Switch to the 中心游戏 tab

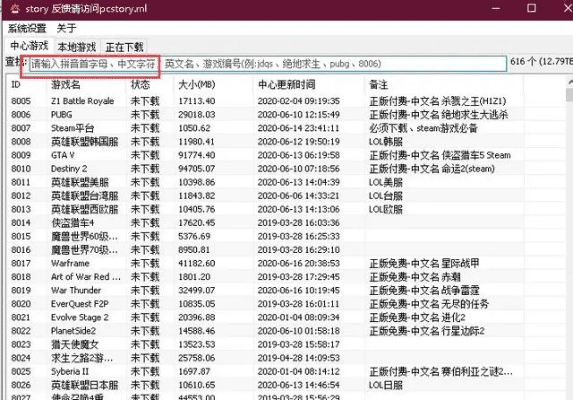(29, 46)
